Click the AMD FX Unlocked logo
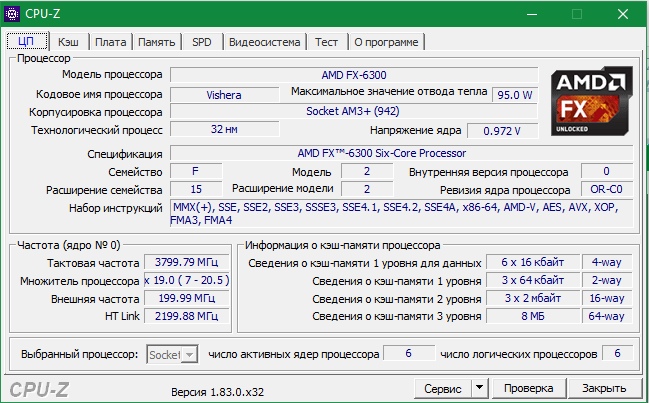Viewport: 649px width, 403px height. point(591,101)
